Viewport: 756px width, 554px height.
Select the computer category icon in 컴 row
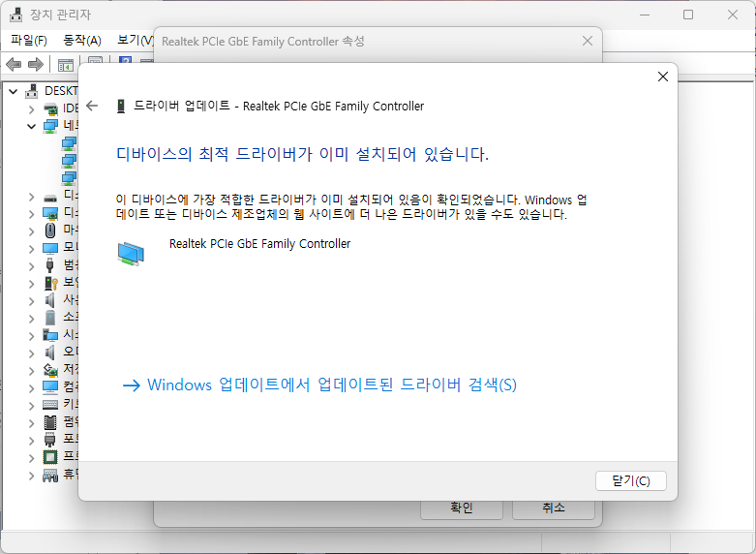[x=50, y=387]
